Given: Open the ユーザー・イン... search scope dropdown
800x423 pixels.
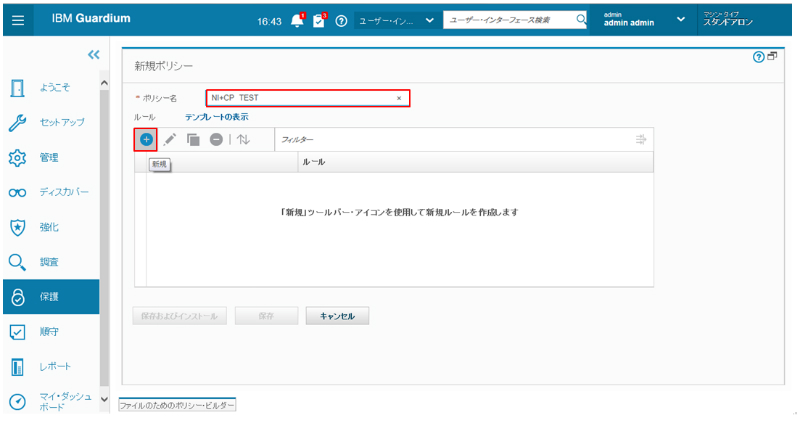Looking at the screenshot, I should pyautogui.click(x=396, y=21).
